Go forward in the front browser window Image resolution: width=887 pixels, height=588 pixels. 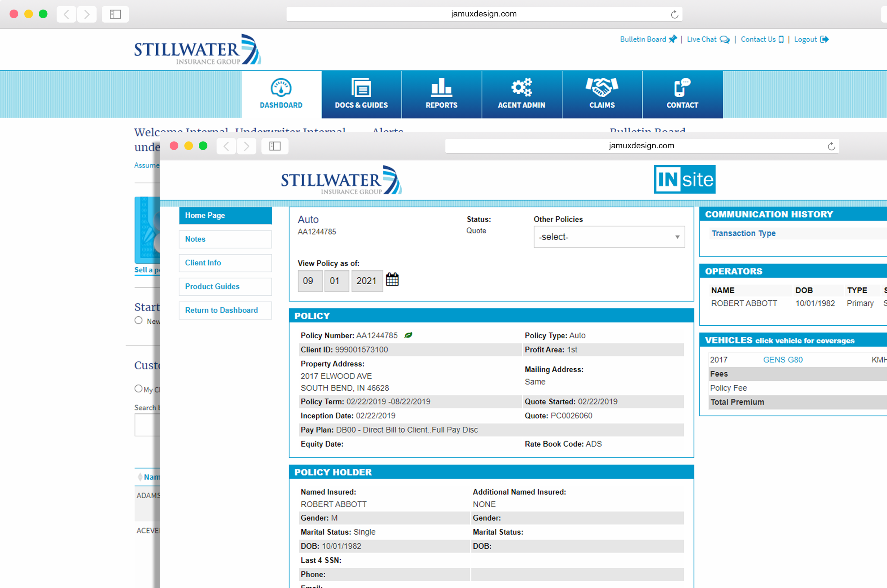pyautogui.click(x=246, y=146)
